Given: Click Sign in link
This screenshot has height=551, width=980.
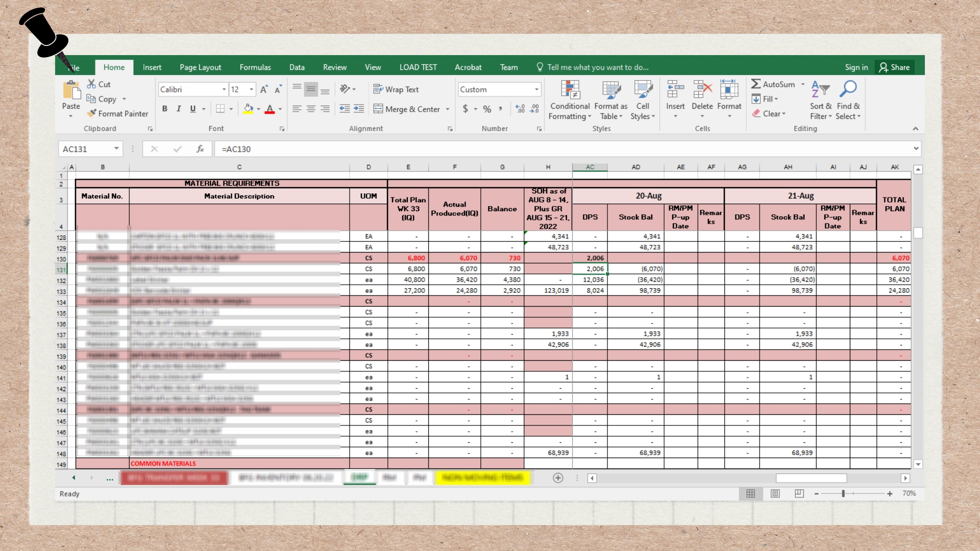Looking at the screenshot, I should tap(856, 67).
